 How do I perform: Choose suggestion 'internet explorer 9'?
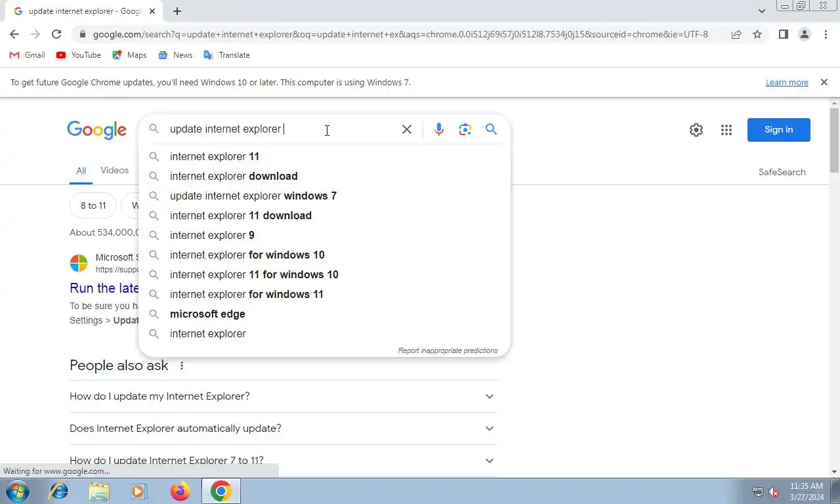coord(324,235)
